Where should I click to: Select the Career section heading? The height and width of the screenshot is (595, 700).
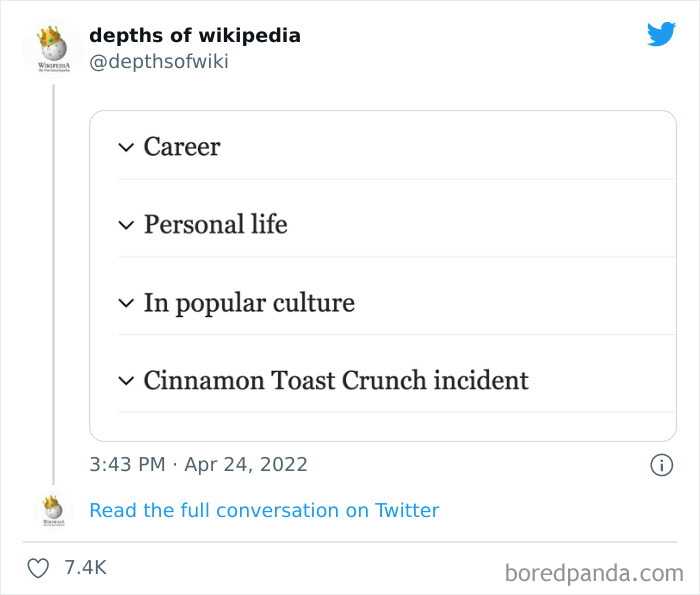(182, 147)
